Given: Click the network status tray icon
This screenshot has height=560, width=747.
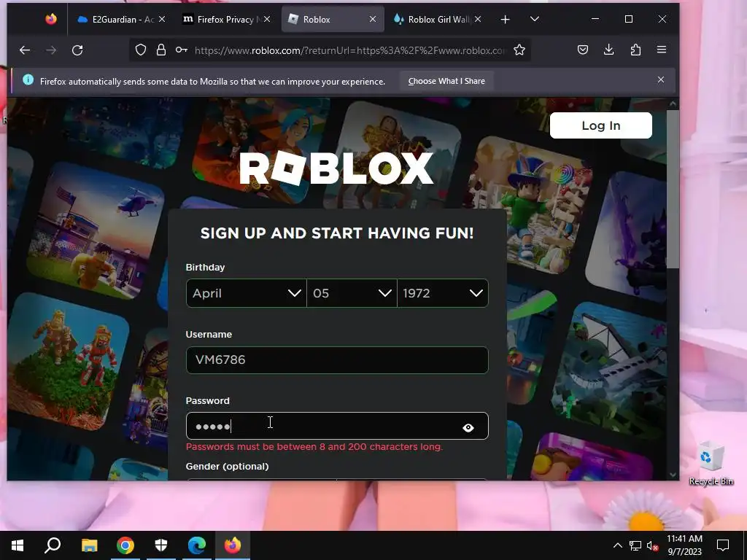Looking at the screenshot, I should pyautogui.click(x=635, y=545).
